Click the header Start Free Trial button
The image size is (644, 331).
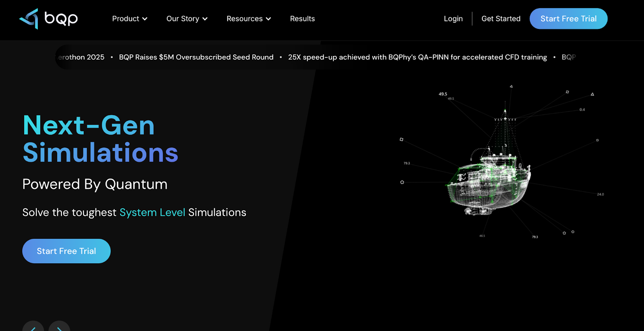pos(568,19)
